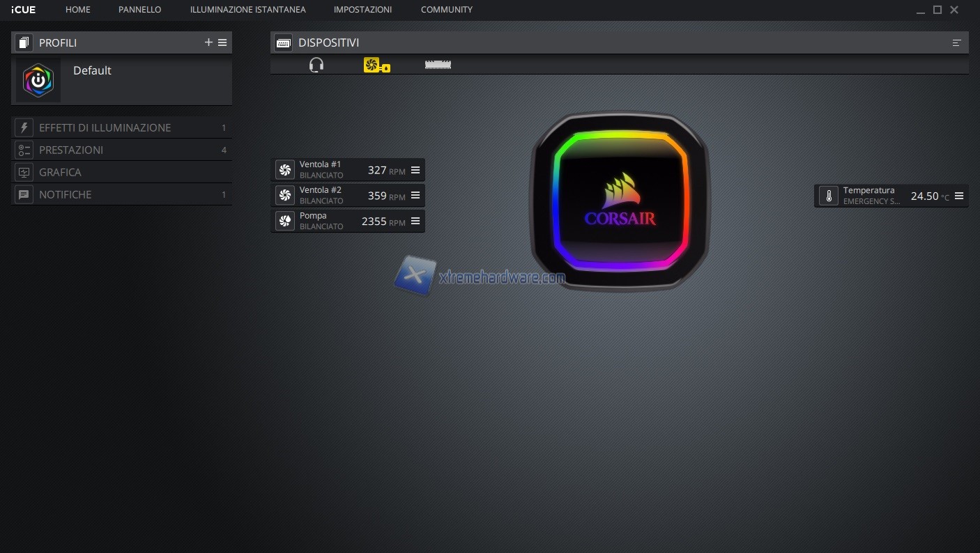Open the Profili hamburger menu
This screenshot has height=553, width=980.
(222, 42)
